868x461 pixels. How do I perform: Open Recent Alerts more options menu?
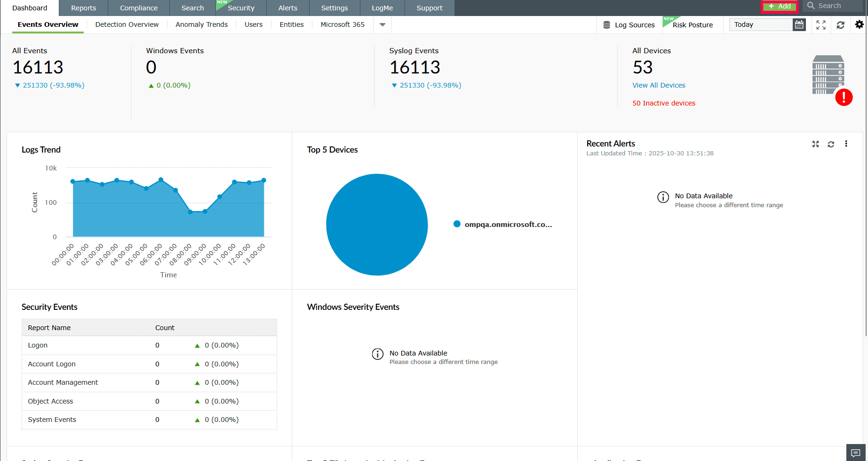coord(846,144)
